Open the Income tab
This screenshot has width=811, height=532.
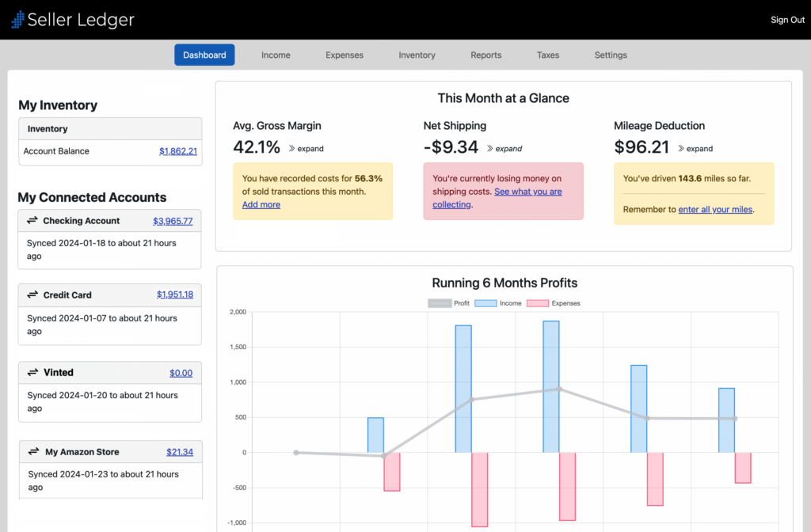click(x=276, y=55)
